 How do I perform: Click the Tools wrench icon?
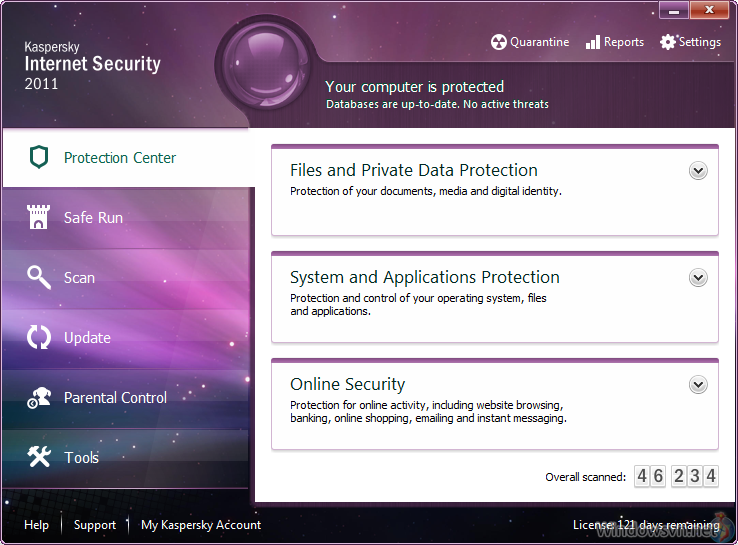(x=39, y=457)
